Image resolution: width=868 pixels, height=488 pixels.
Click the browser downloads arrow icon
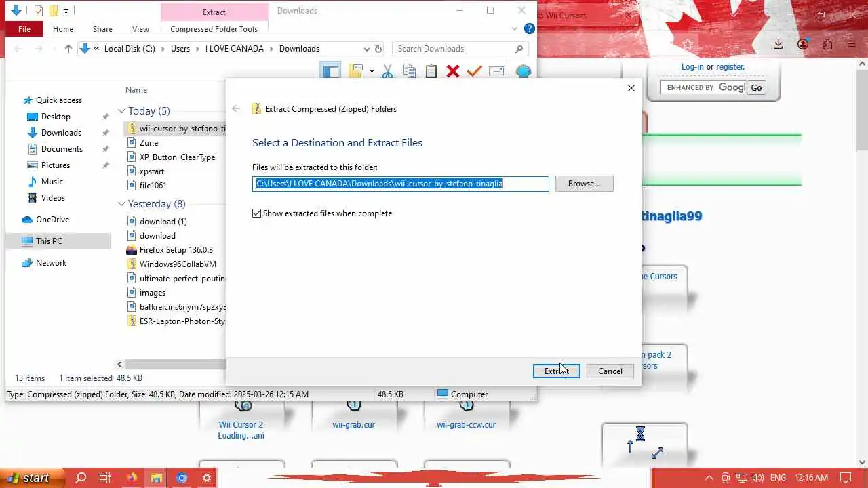click(778, 44)
